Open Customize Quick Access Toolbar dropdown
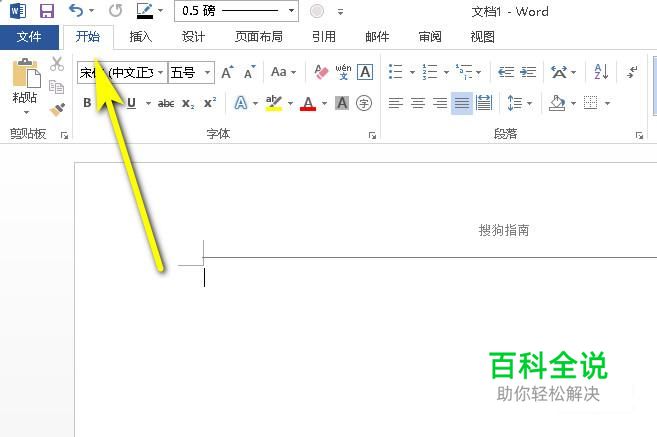Screen dimensions: 657x437 [x=340, y=12]
